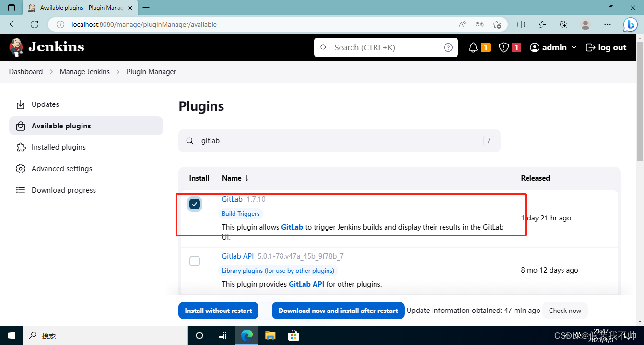Click Install without restart button
Viewport: 644px width, 345px height.
[x=219, y=310]
